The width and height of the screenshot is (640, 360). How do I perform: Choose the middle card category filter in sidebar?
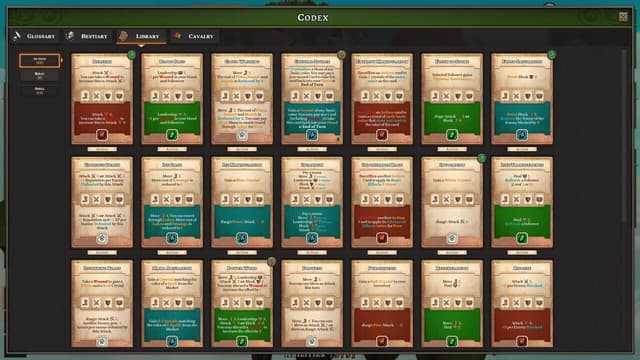(x=40, y=76)
